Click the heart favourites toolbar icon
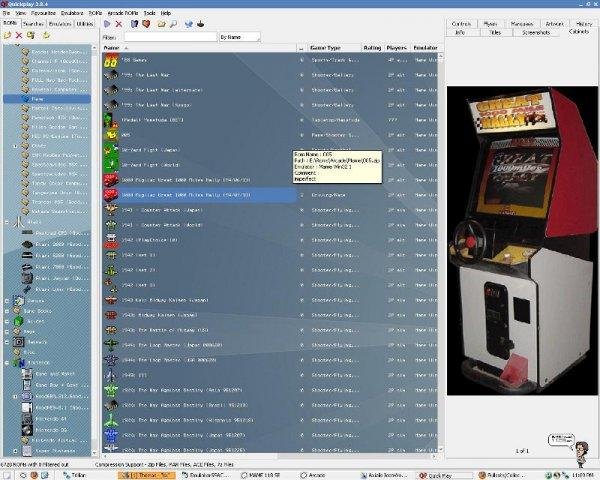600x480 pixels. pos(146,24)
